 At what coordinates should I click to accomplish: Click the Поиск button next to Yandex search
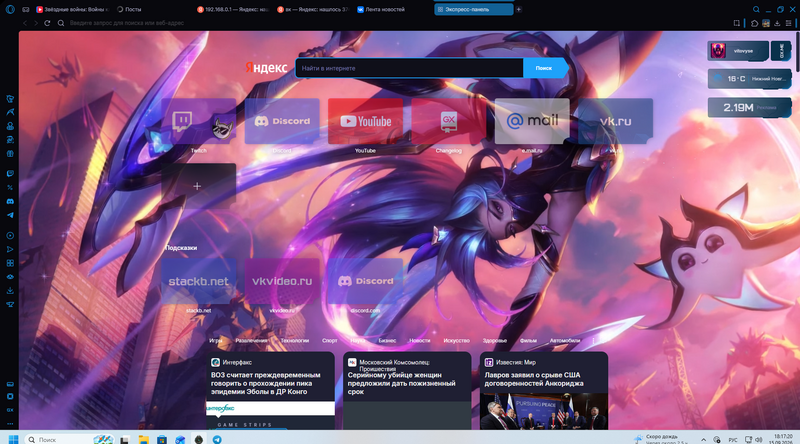point(544,68)
